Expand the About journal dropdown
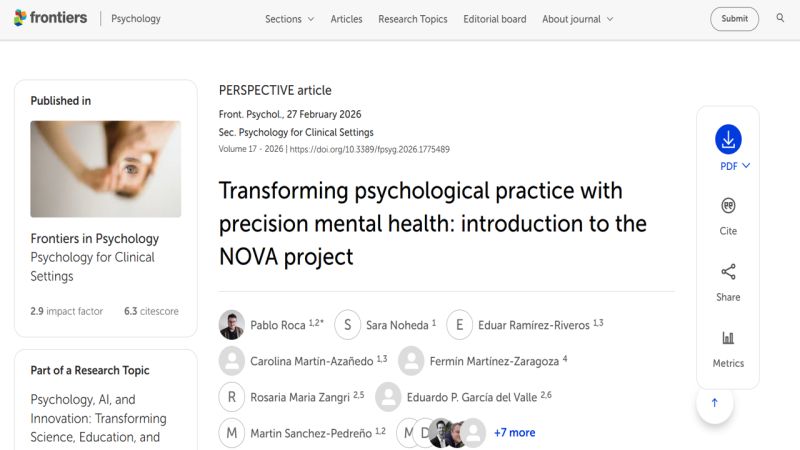Screen dimensions: 800x450 click(x=578, y=19)
